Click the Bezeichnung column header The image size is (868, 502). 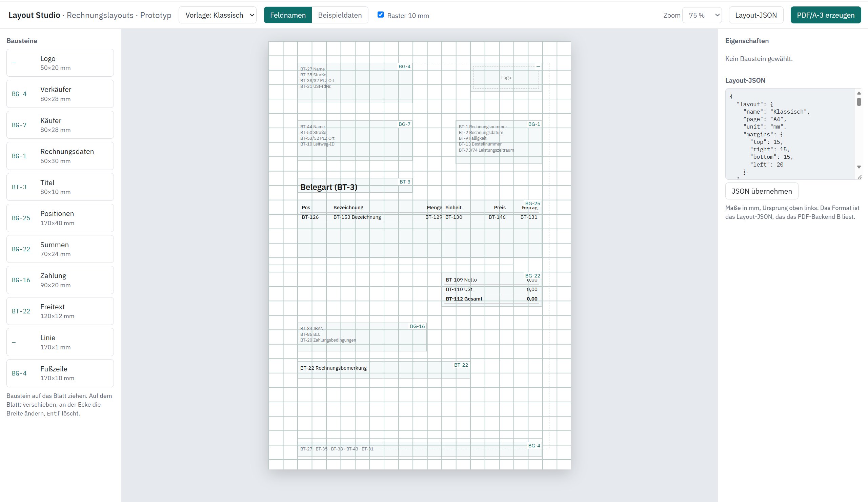(x=348, y=208)
